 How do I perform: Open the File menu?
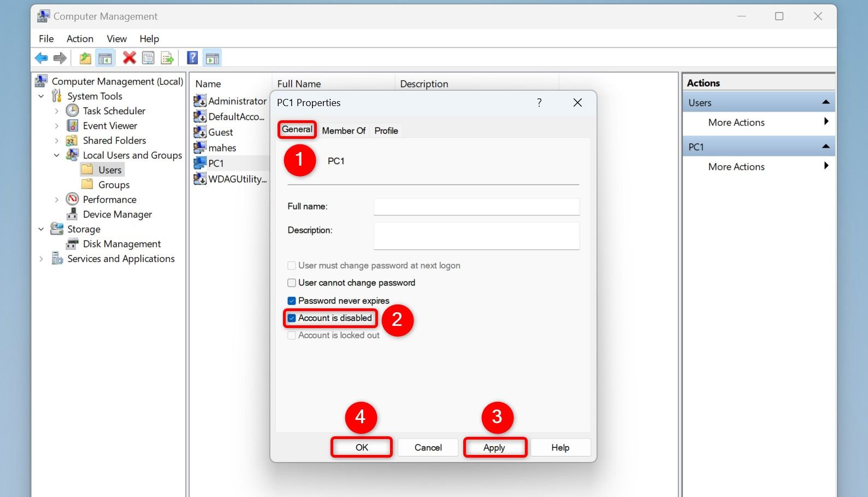(x=46, y=39)
